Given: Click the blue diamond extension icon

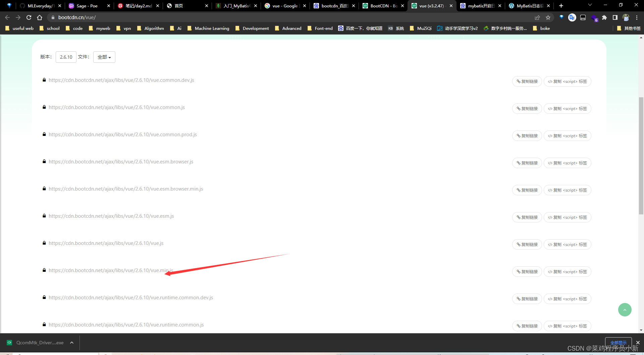Looking at the screenshot, I should [561, 17].
